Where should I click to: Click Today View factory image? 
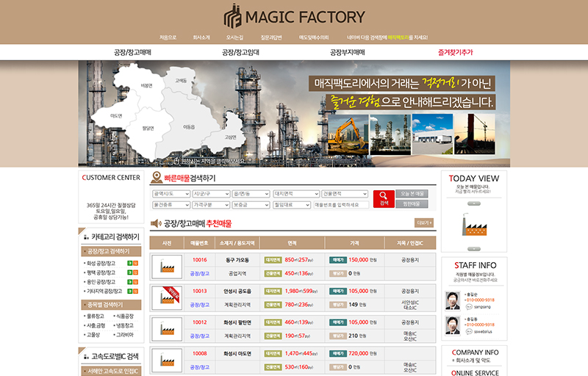473,223
